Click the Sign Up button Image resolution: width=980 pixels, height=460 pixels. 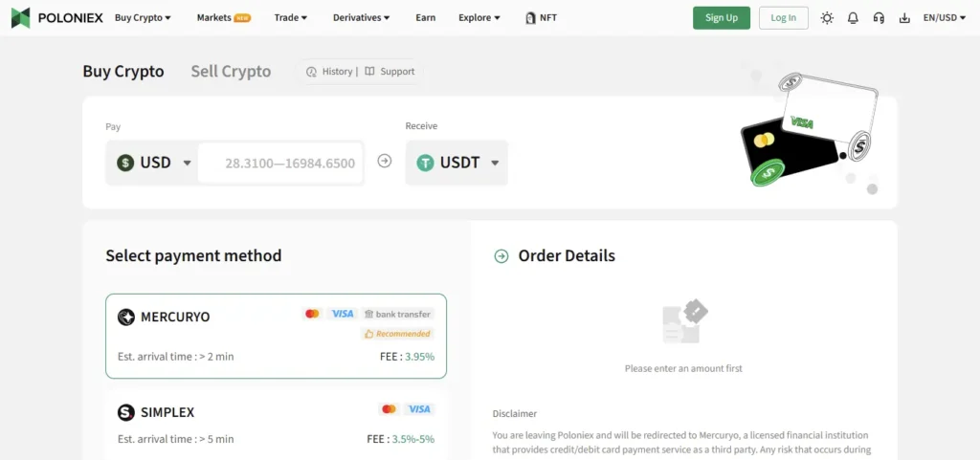click(x=722, y=17)
